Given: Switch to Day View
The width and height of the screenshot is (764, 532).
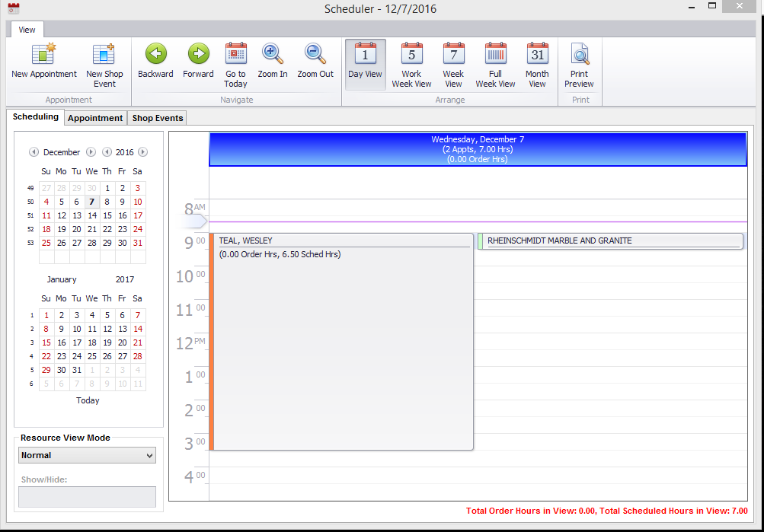Looking at the screenshot, I should (x=366, y=64).
